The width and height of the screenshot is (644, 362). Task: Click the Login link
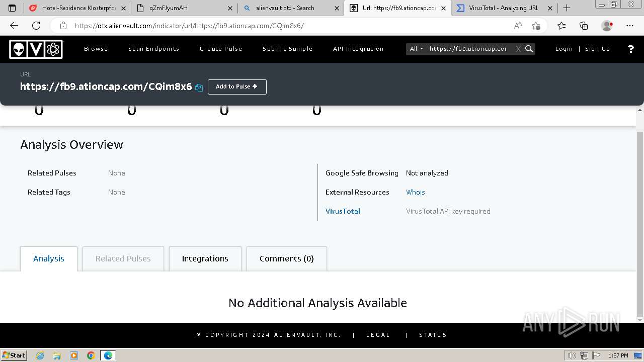564,49
